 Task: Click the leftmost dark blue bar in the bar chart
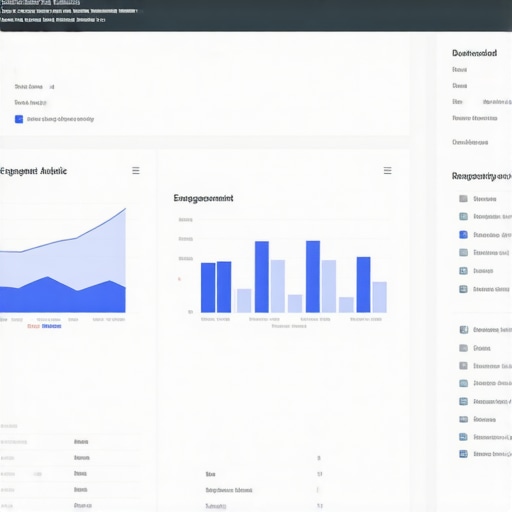tap(208, 288)
